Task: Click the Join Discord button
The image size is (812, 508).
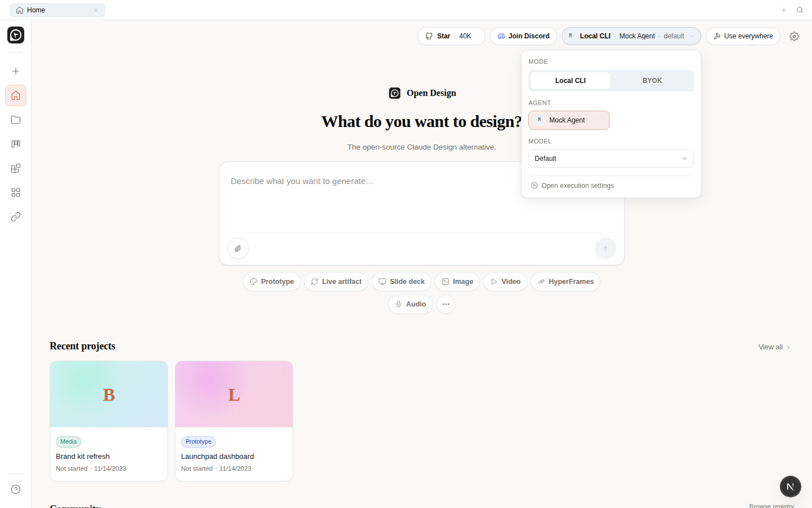Action: tap(523, 36)
